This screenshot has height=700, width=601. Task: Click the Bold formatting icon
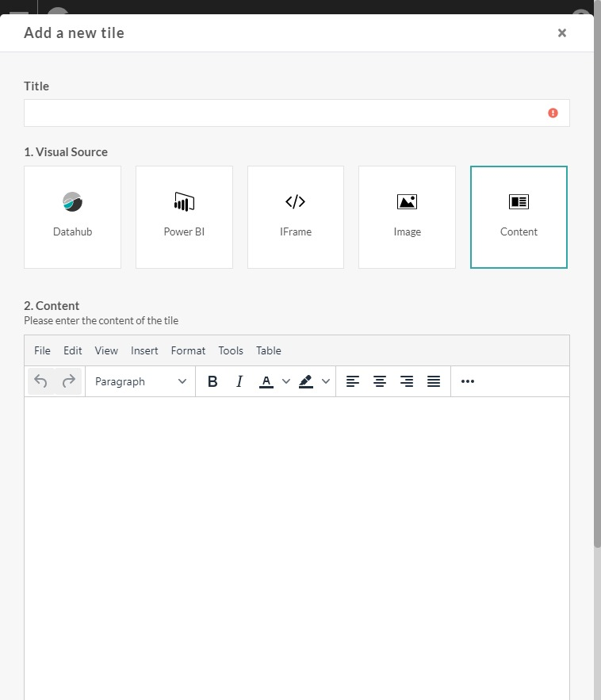pos(212,381)
